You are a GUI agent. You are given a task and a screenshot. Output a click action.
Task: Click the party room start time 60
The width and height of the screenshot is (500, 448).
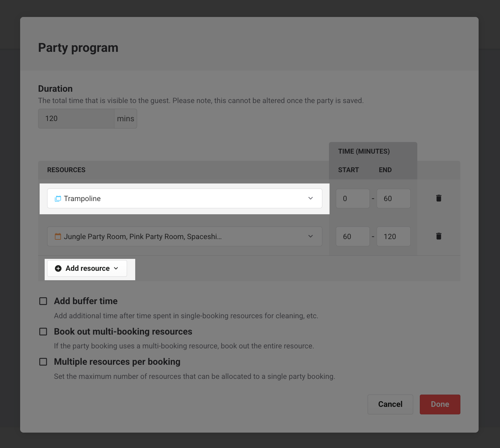352,237
